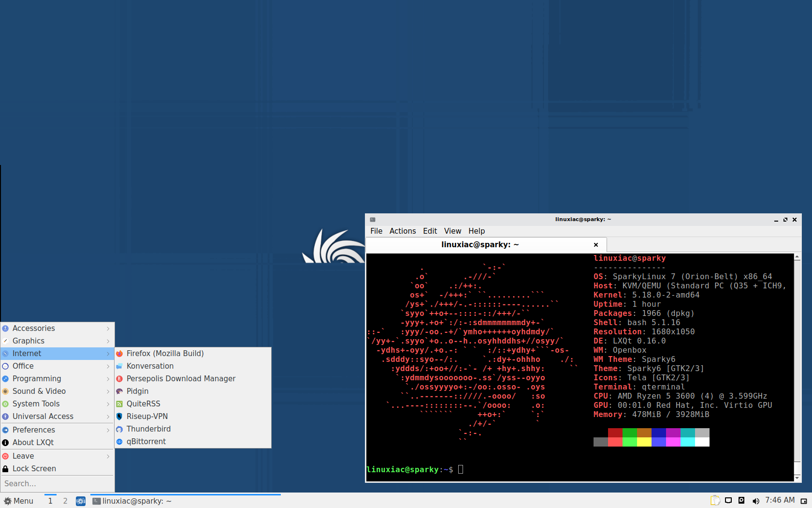The image size is (812, 508).
Task: Click the terminal scrollbar up arrow
Action: (x=797, y=257)
